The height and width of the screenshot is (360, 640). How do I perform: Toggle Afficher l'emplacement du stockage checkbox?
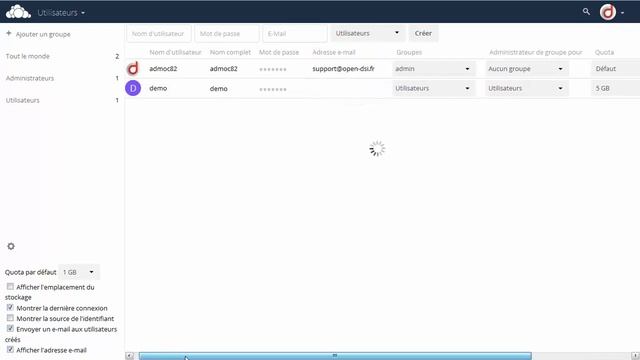click(x=10, y=287)
